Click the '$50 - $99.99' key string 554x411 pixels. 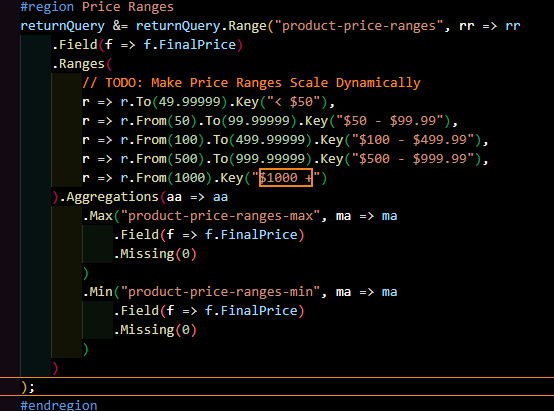(389, 121)
